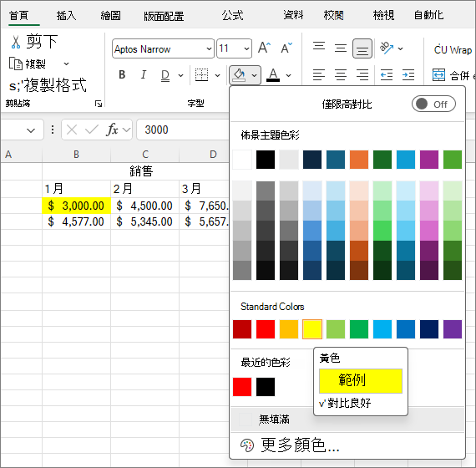Open 更多顏色 (More Colors) dialog
Viewport: 476px width, 468px height.
pyautogui.click(x=347, y=445)
